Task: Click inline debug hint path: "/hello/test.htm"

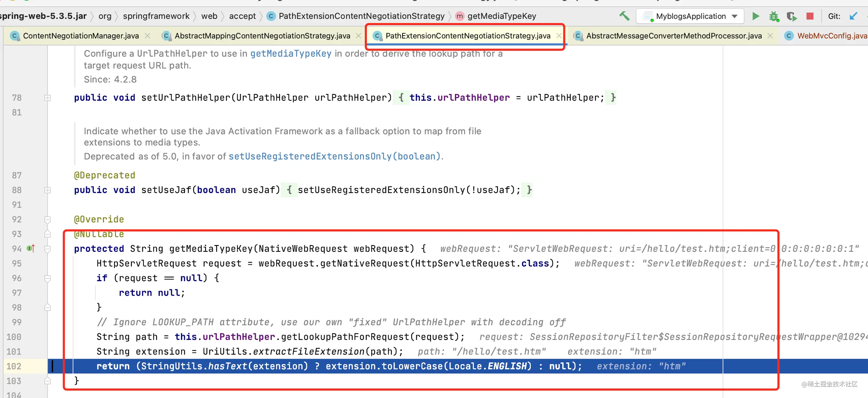Action: pyautogui.click(x=482, y=351)
